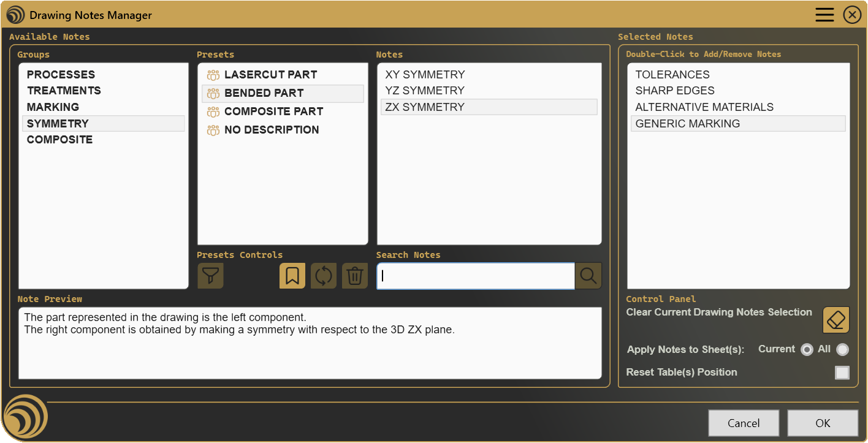Click the OK button
The height and width of the screenshot is (443, 868).
tap(823, 423)
